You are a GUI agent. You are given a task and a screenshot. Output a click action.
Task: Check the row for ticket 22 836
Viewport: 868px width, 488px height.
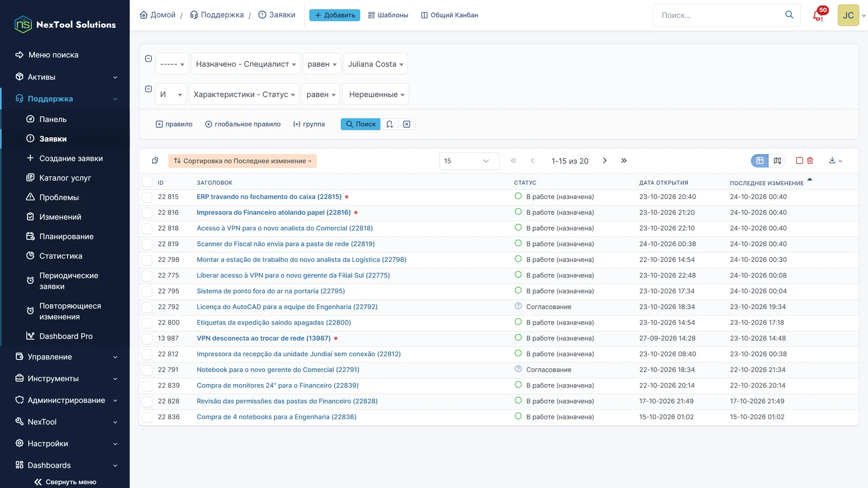147,418
